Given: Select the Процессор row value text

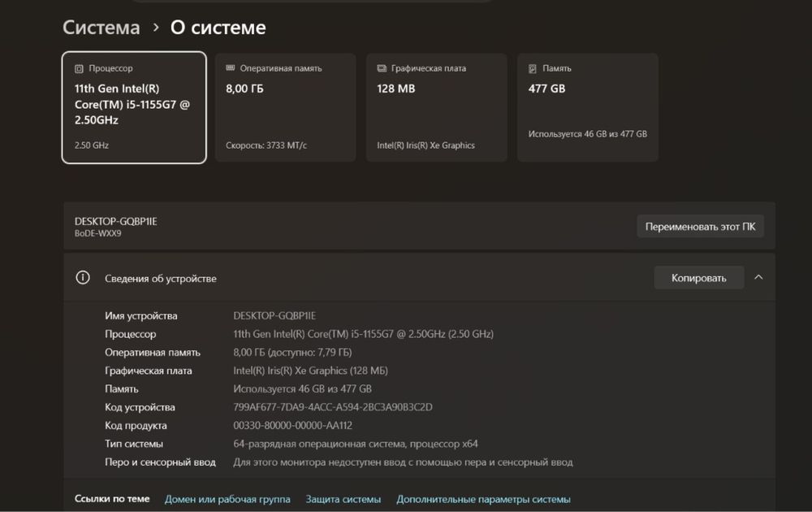Looking at the screenshot, I should coord(363,334).
